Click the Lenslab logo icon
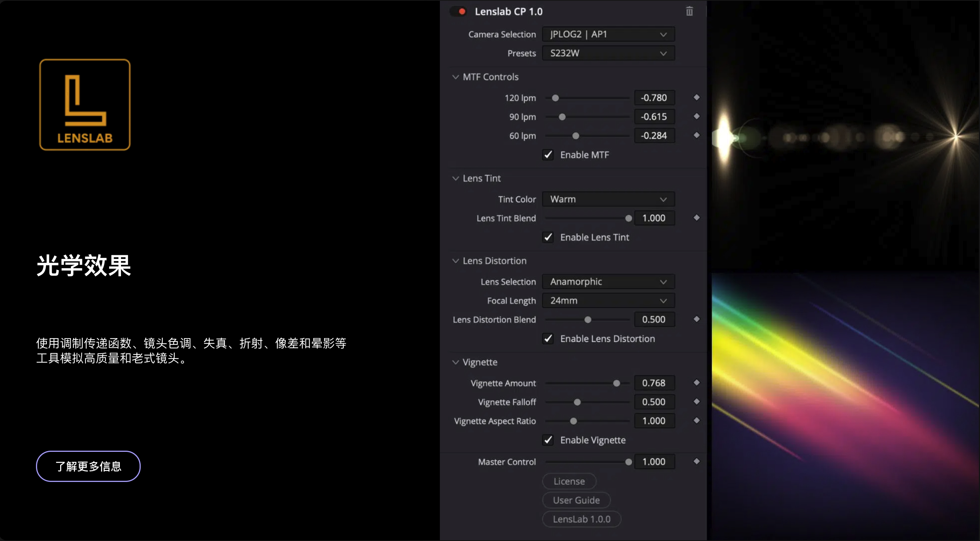 (85, 105)
